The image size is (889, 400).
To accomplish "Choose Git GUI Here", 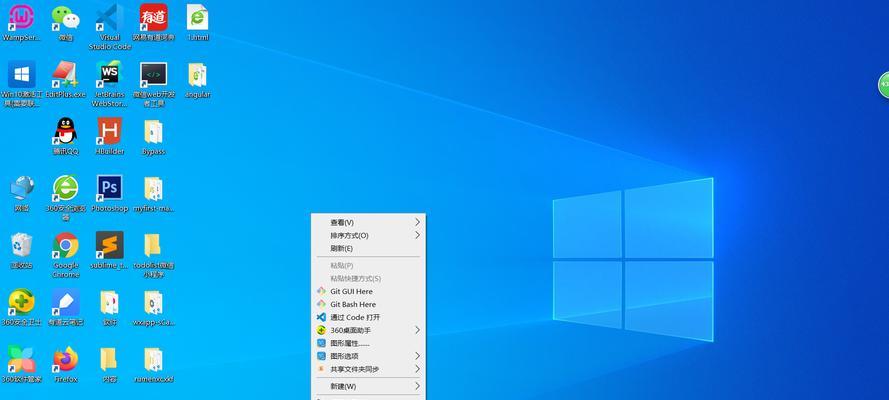I will click(x=368, y=291).
